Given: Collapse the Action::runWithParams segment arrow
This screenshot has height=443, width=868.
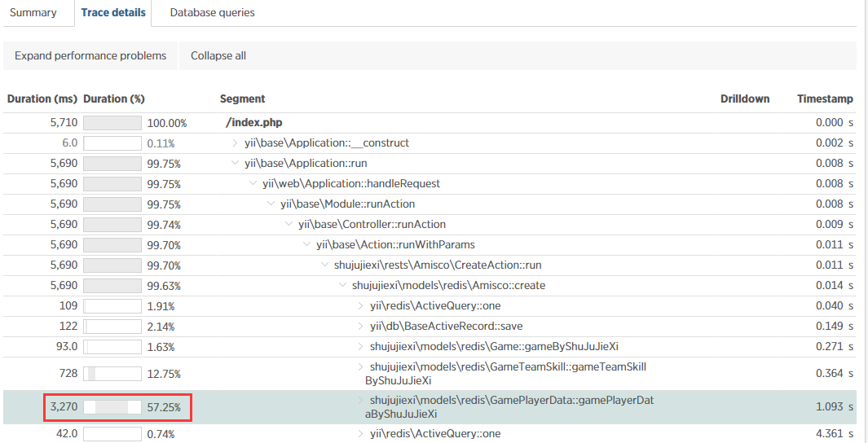Looking at the screenshot, I should [307, 245].
